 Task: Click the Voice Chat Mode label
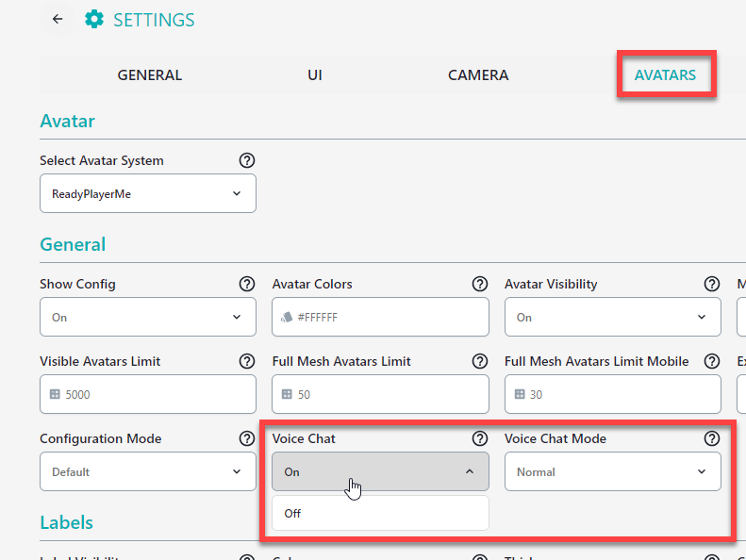coord(555,438)
